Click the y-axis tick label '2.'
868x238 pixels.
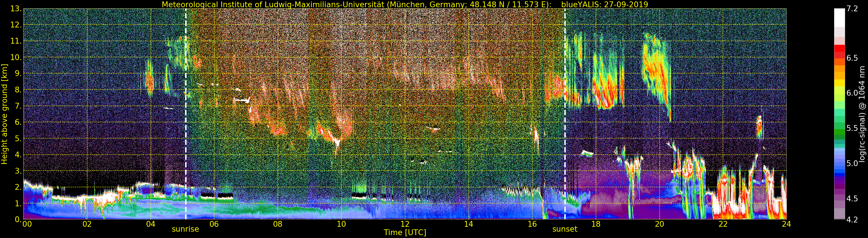point(18,187)
